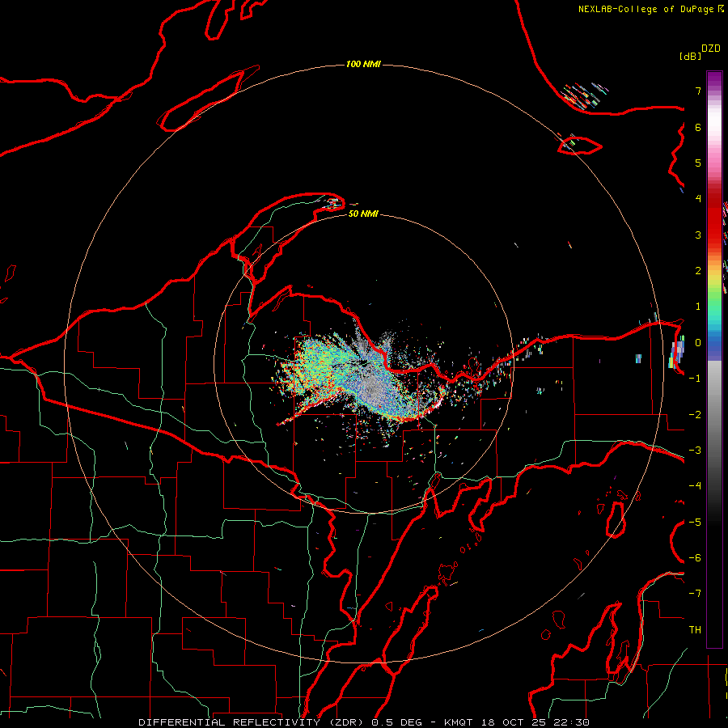Click the striped echoes near top-right shoreline
728x728 pixels.
click(583, 95)
